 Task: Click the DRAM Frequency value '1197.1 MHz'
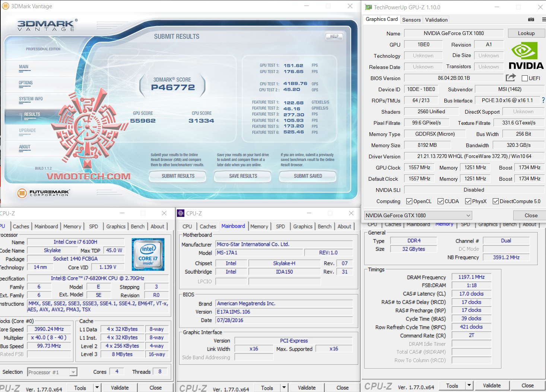(x=471, y=277)
